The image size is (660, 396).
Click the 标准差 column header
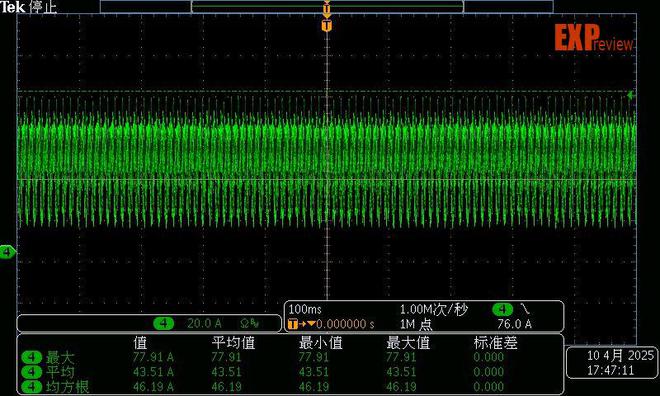click(495, 343)
